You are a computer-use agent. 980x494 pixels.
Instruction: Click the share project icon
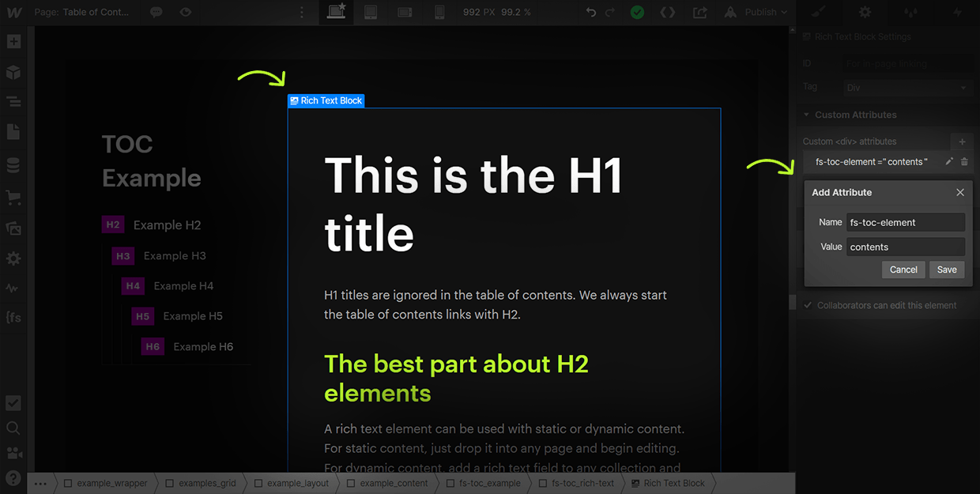699,12
